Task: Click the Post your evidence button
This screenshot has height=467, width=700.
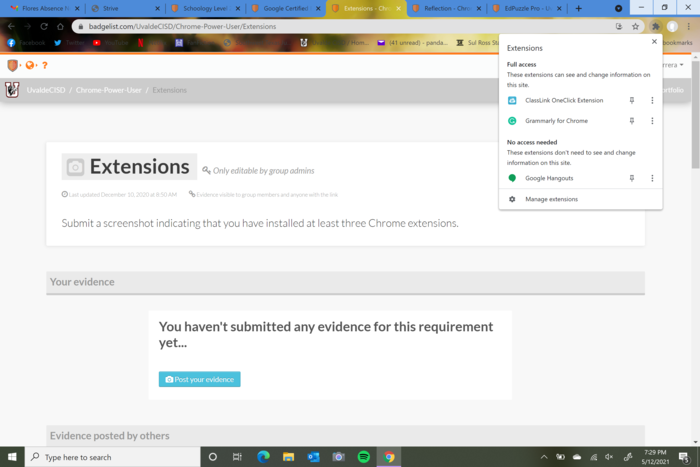Action: coord(200,379)
